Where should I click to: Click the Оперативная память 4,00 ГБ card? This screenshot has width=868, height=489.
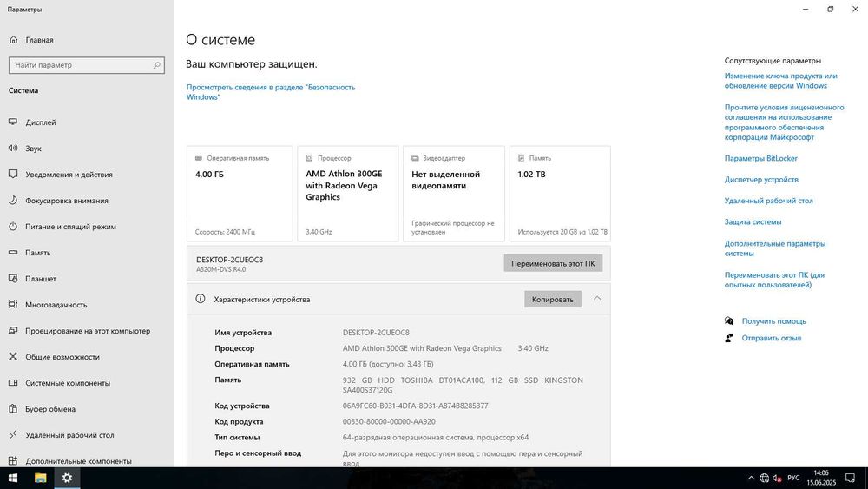click(x=240, y=194)
